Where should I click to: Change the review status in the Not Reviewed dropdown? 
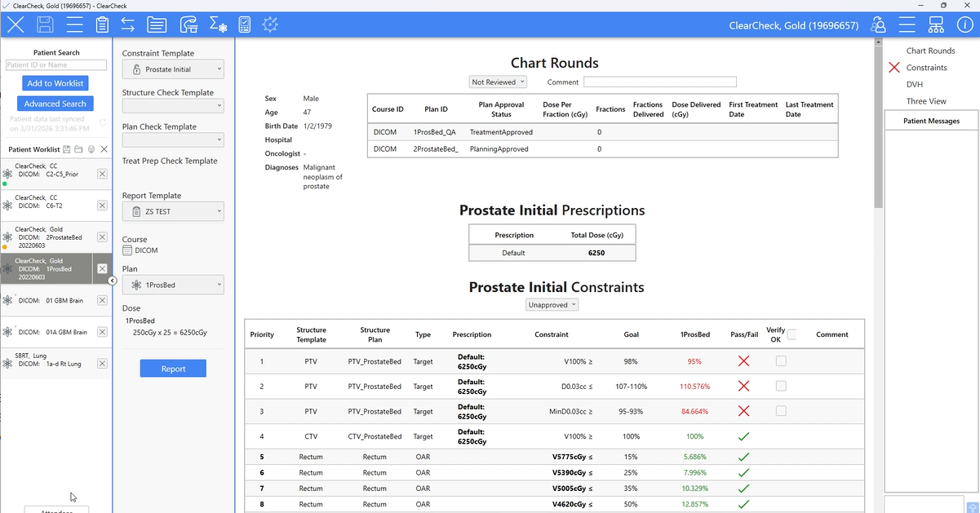coord(498,82)
